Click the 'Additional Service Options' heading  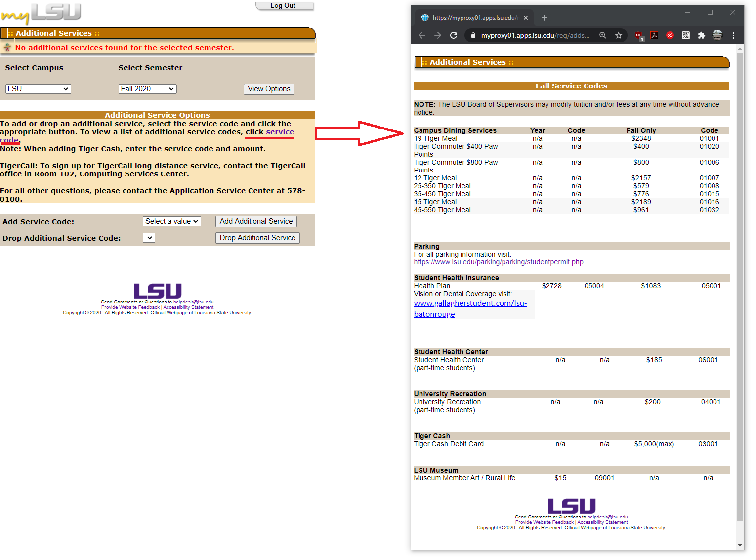tap(157, 115)
